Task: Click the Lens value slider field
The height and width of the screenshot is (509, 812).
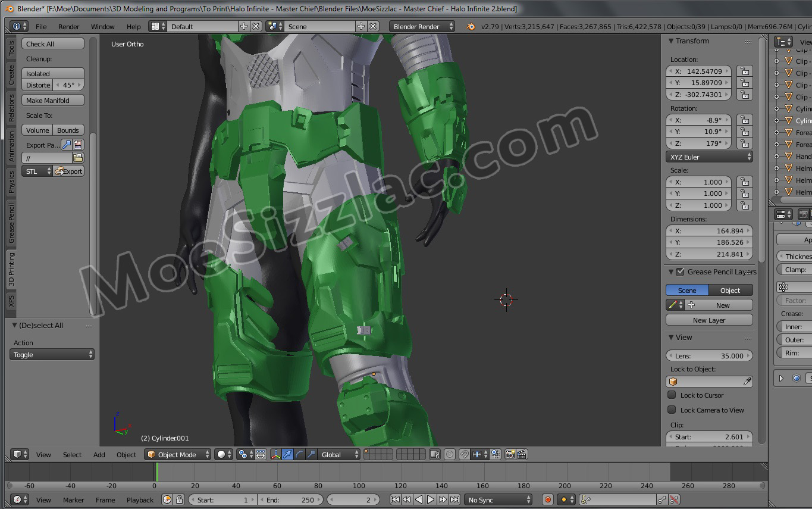Action: 709,356
